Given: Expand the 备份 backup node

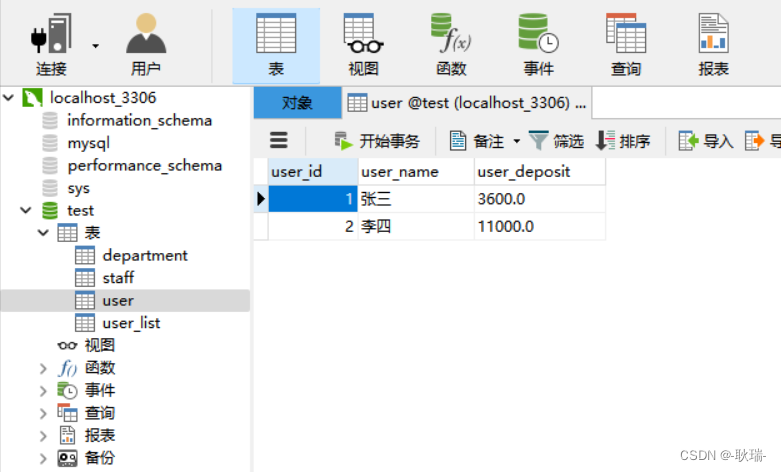Looking at the screenshot, I should [x=43, y=458].
